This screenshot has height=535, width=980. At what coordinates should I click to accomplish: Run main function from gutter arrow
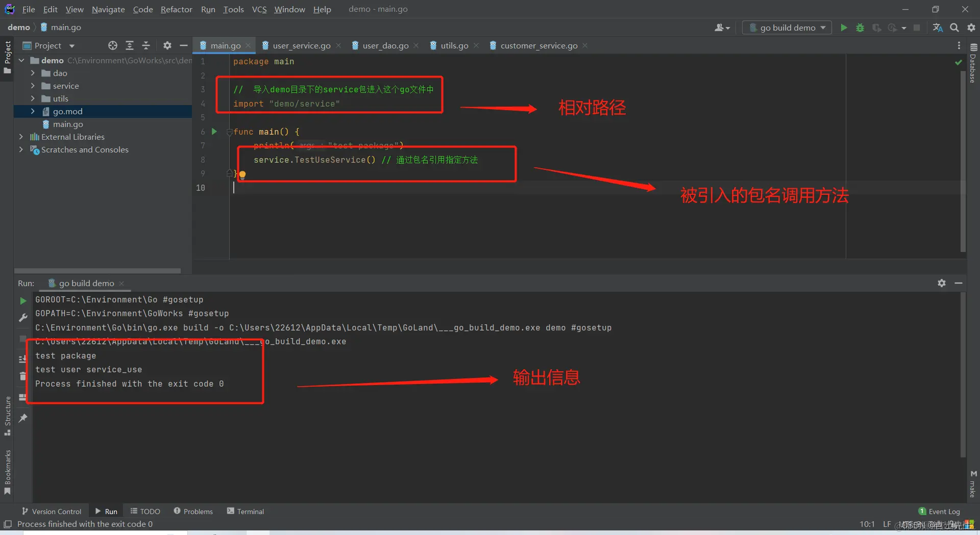tap(214, 132)
